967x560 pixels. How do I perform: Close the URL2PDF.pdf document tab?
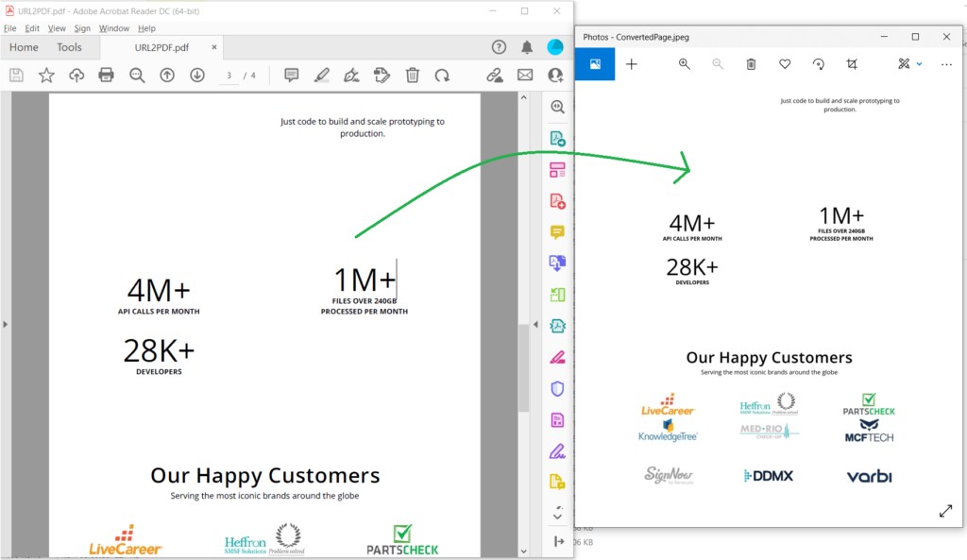click(214, 47)
